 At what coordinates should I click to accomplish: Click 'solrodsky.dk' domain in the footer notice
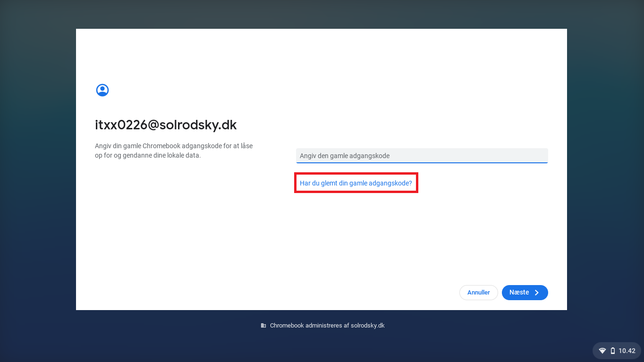pyautogui.click(x=367, y=326)
